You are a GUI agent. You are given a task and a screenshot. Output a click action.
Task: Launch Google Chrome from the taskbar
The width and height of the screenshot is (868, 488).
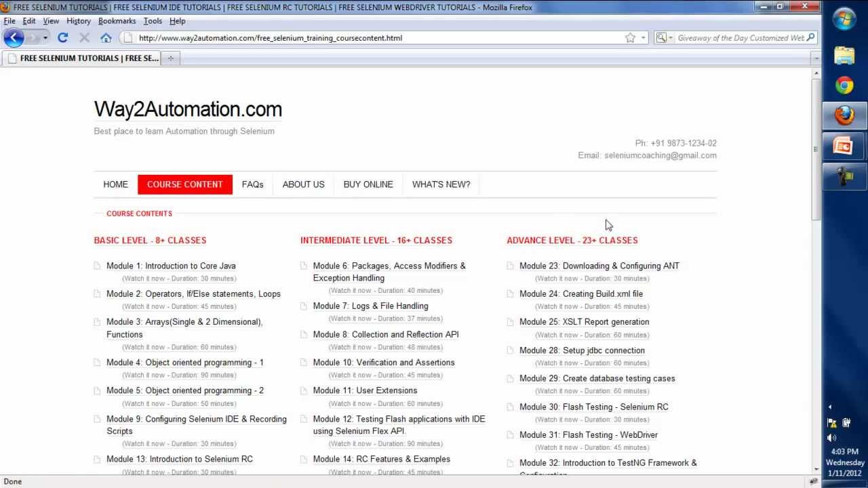[x=845, y=85]
